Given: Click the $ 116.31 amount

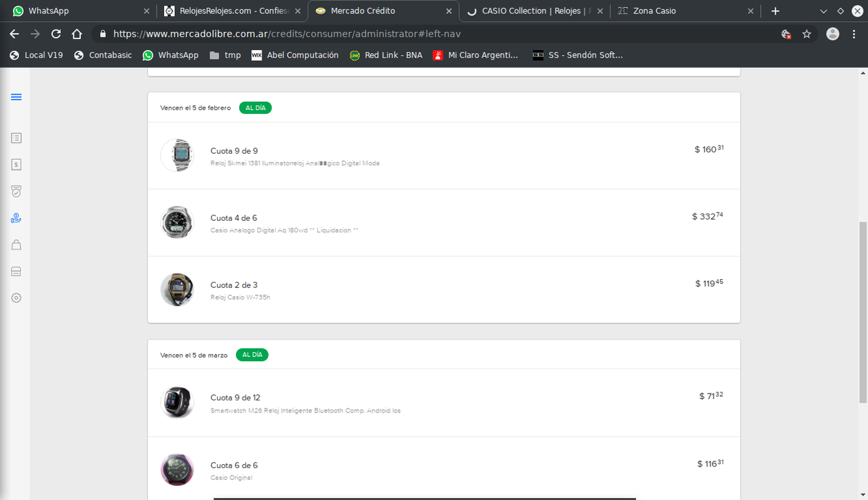Looking at the screenshot, I should 711,463.
